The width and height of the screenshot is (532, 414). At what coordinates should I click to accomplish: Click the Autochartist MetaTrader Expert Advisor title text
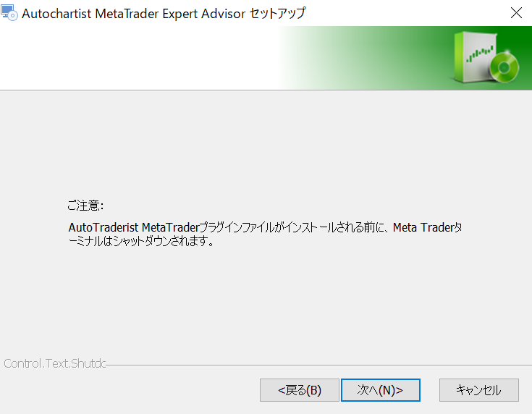point(164,13)
